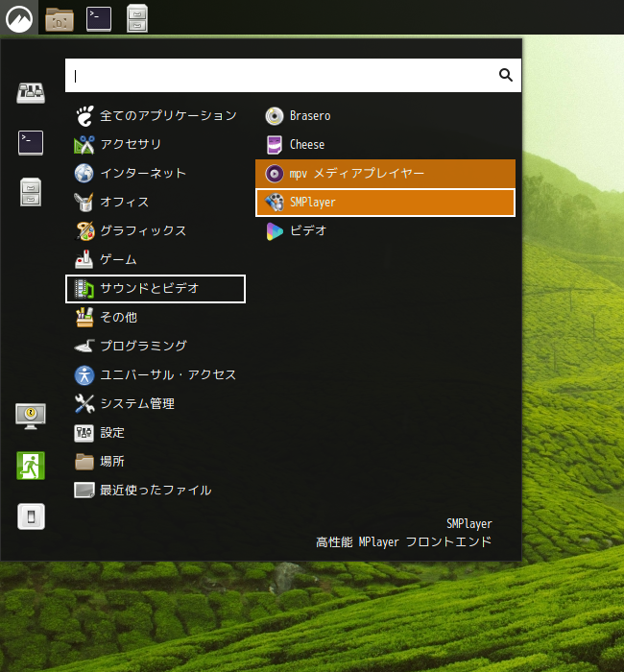Click the colorful ビデオ play icon
Viewport: 624px width, 672px height.
click(x=275, y=231)
